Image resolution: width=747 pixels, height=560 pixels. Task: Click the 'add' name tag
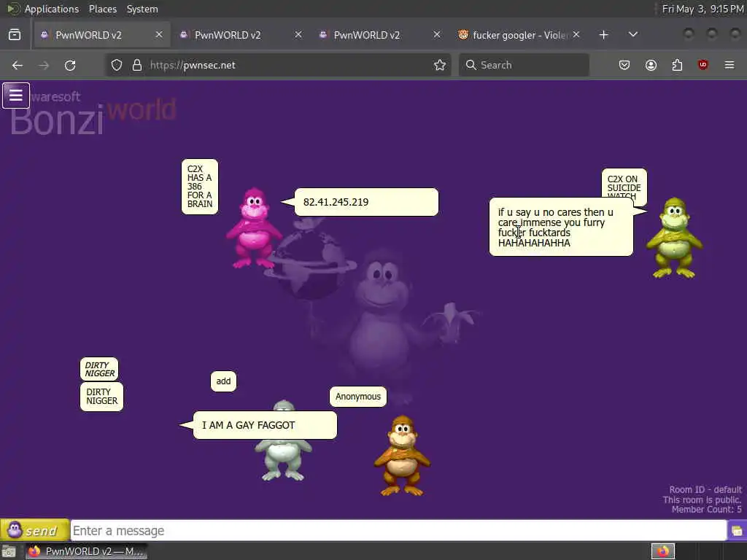[223, 381]
